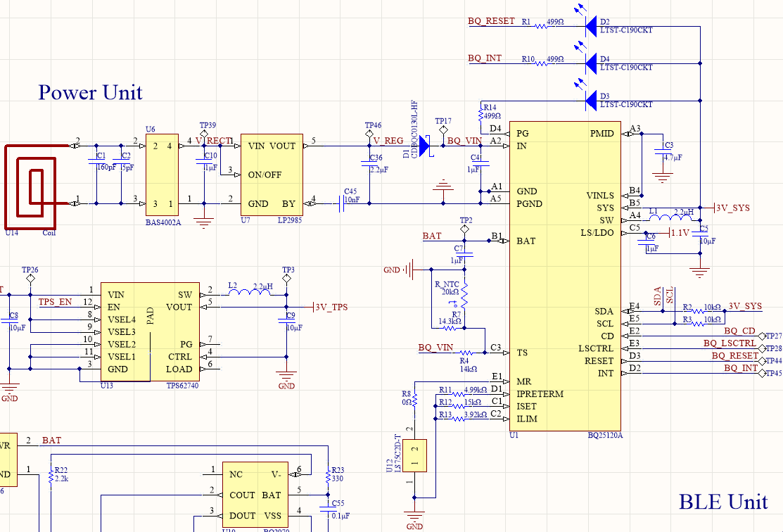
Task: Select test point TP26 diamond
Action: point(30,279)
